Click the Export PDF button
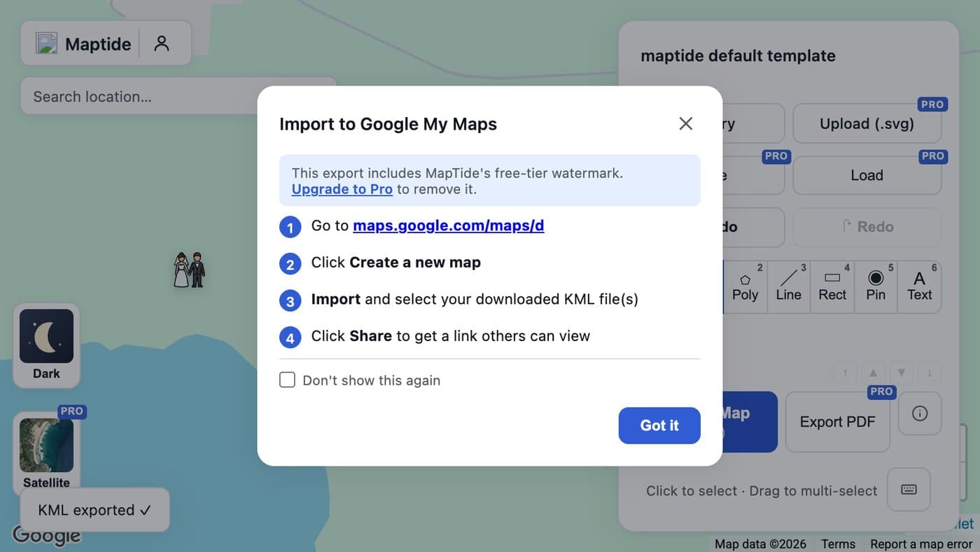The width and height of the screenshot is (980, 552). 837,422
